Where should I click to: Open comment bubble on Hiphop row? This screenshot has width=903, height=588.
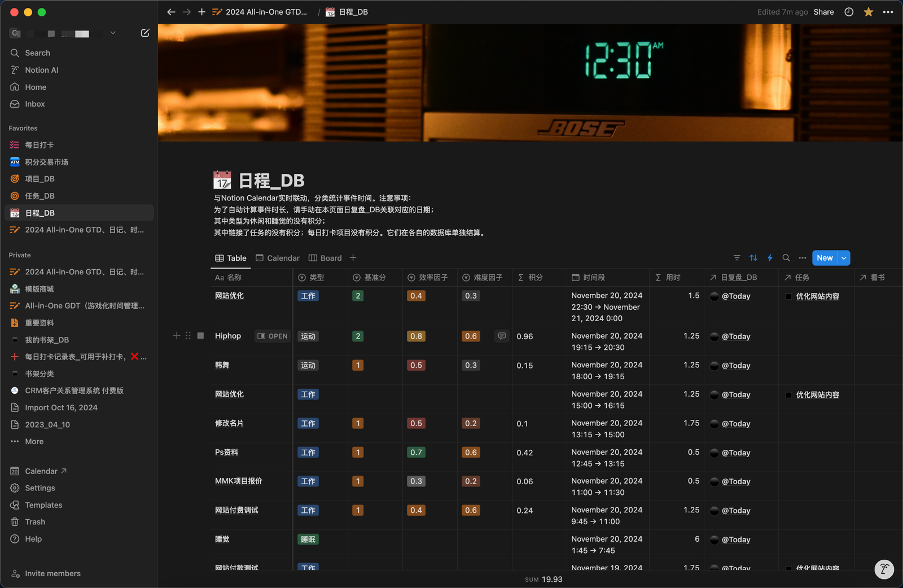coord(501,336)
